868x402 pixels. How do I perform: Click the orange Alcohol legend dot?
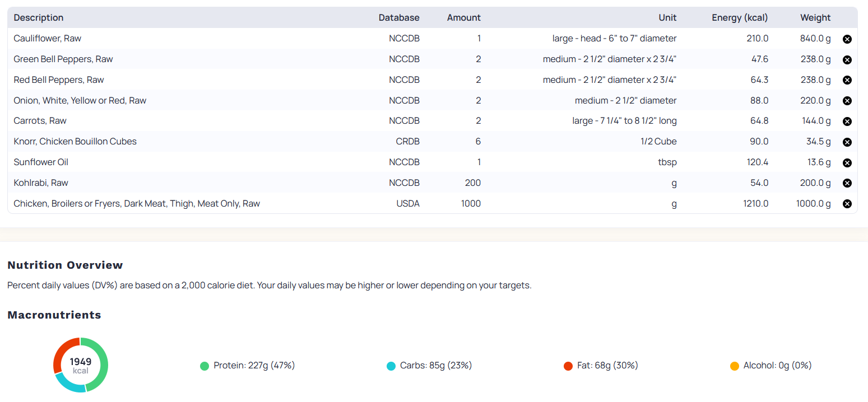pyautogui.click(x=735, y=366)
